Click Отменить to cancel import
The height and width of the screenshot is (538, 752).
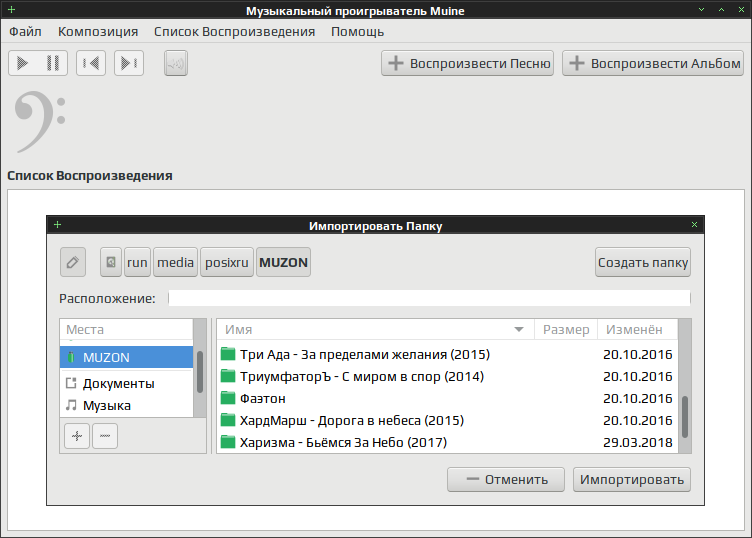tap(506, 480)
